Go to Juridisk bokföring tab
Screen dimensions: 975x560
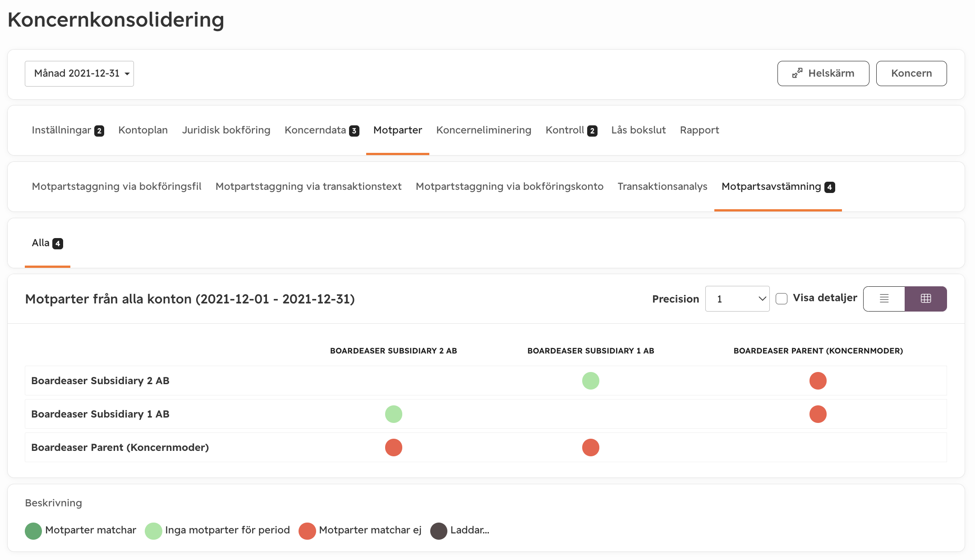(226, 130)
